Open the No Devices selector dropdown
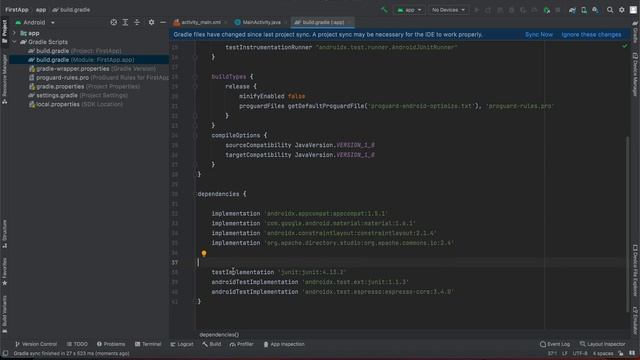The image size is (640, 360). tap(448, 10)
